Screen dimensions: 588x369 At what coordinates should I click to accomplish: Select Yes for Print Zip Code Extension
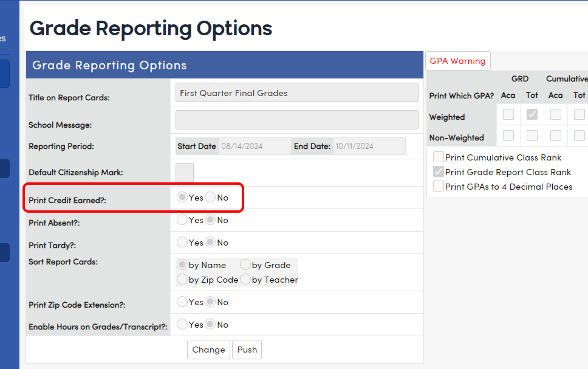tap(182, 302)
